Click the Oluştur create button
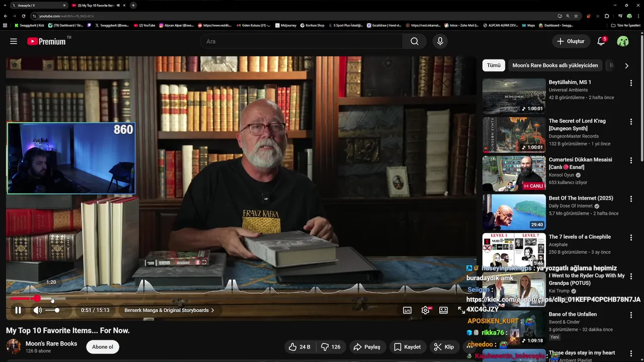Screen dimensions: 644x362 point(571,41)
